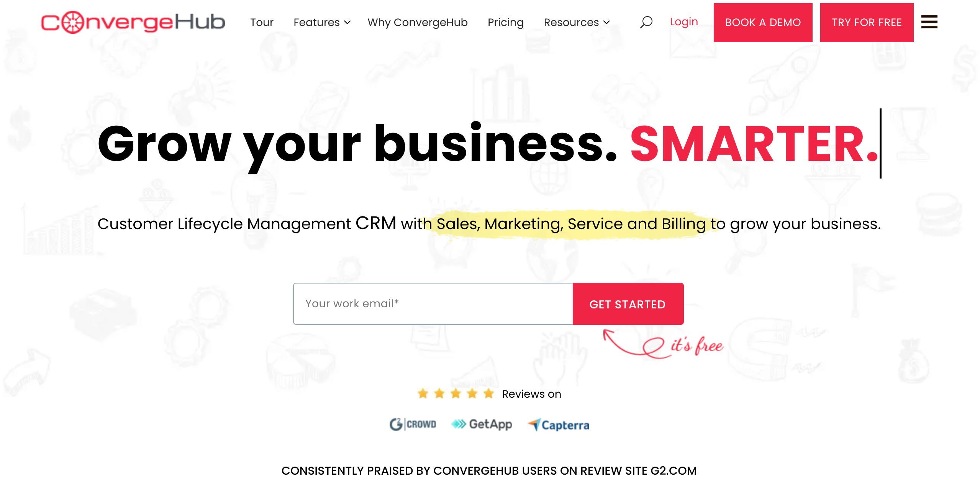Click the work email input field

coord(433,304)
